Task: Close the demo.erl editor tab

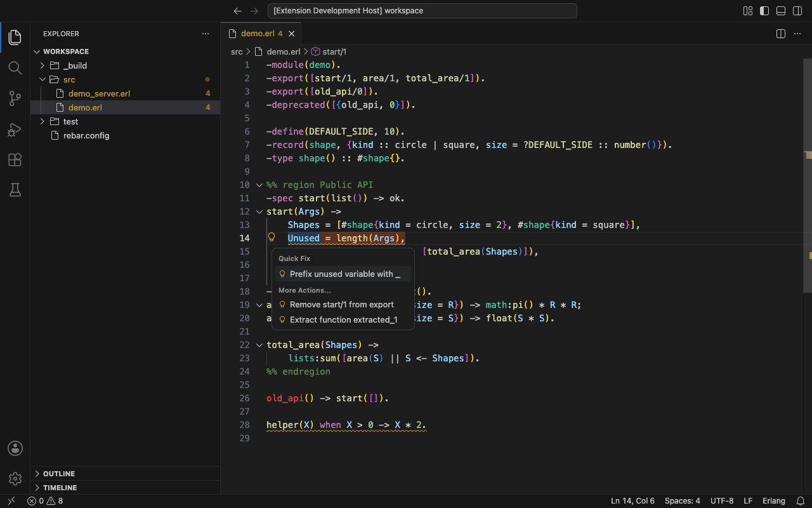Action: click(292, 34)
